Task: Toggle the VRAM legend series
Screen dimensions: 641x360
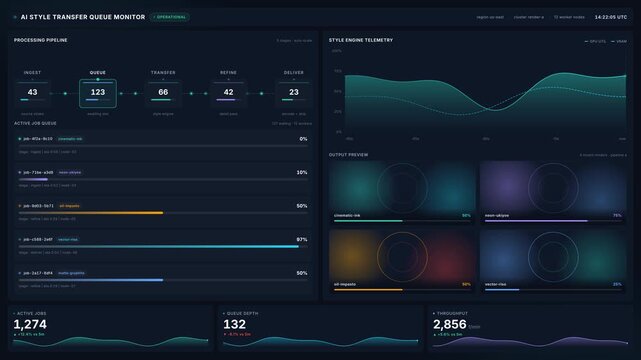Action: 619,41
